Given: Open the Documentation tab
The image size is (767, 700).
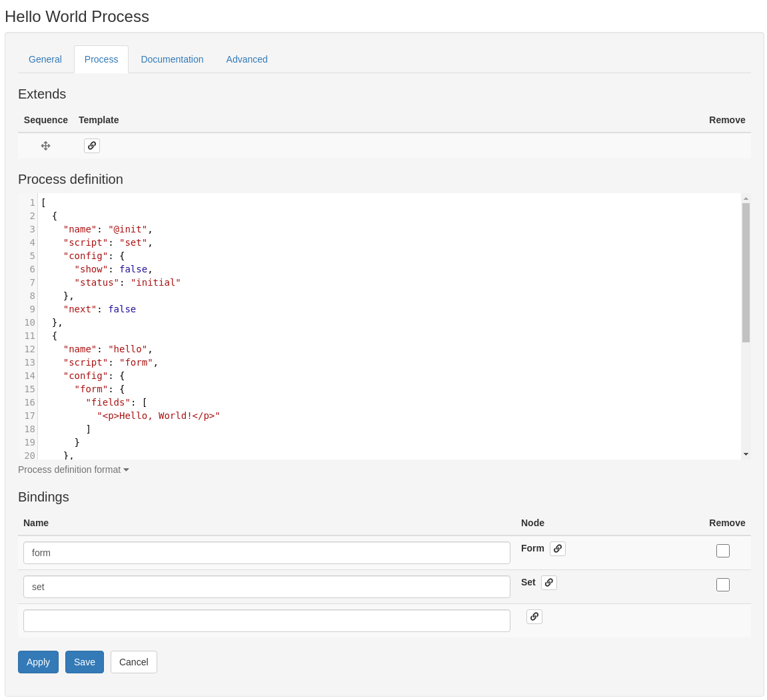Looking at the screenshot, I should click(x=172, y=59).
